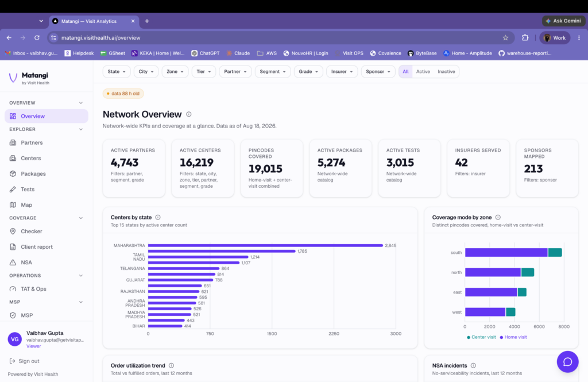
Task: Open the tab search dropdown arrow
Action: tap(41, 21)
